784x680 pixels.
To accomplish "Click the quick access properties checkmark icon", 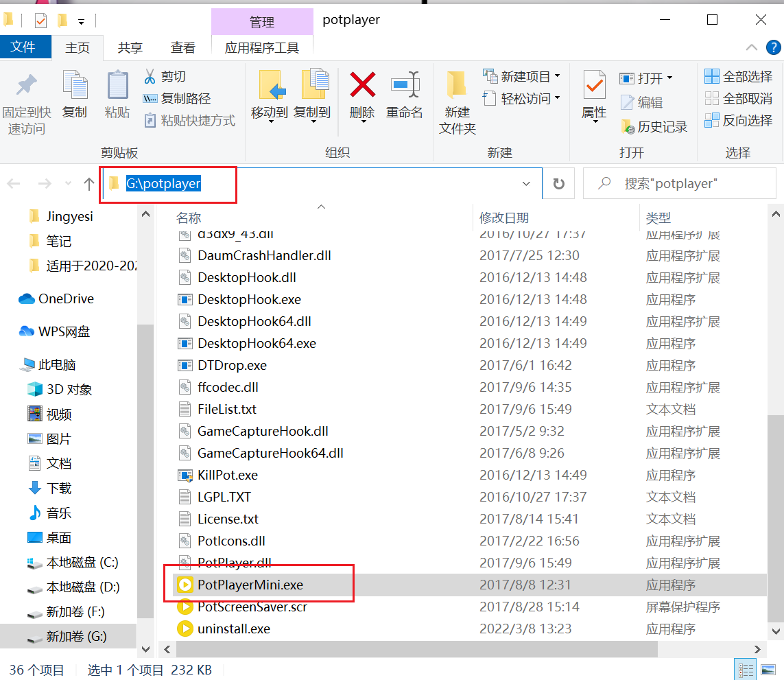I will coord(41,21).
